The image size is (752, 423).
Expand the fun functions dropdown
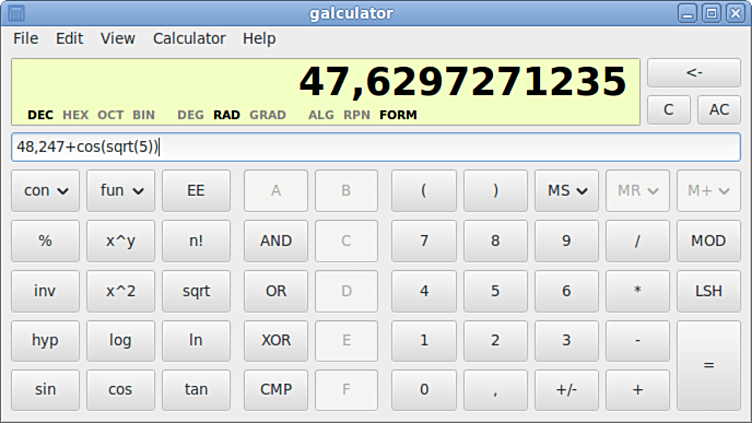(120, 191)
